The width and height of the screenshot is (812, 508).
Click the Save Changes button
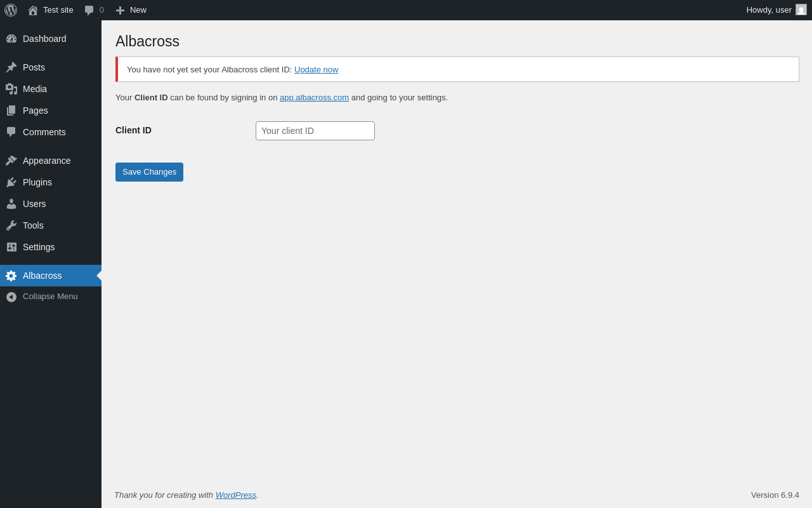[x=149, y=172]
